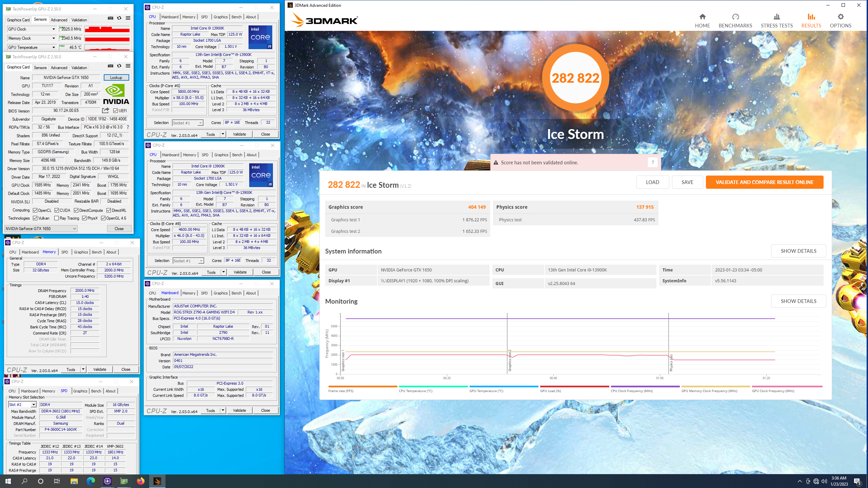Open the GPU Clock sensor dropdown
The image size is (868, 488).
click(x=54, y=29)
